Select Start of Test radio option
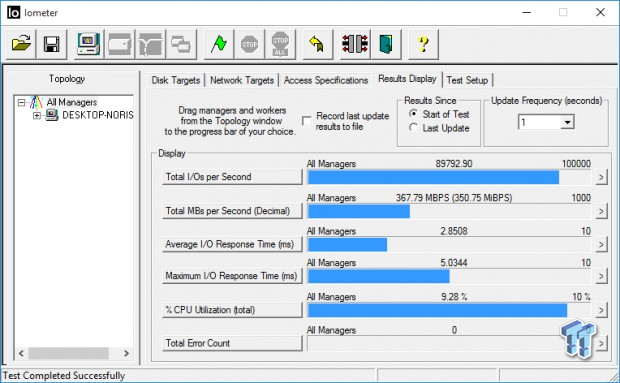This screenshot has height=383, width=620. coord(413,114)
